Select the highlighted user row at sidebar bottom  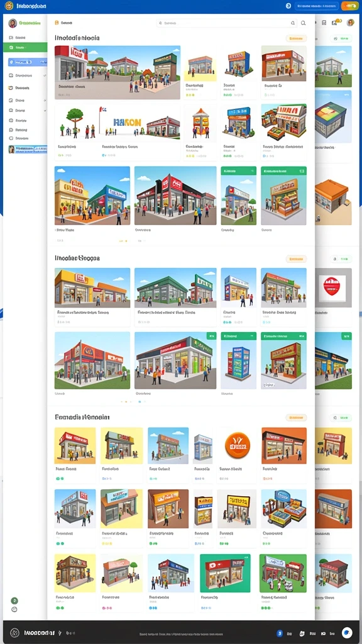point(28,150)
